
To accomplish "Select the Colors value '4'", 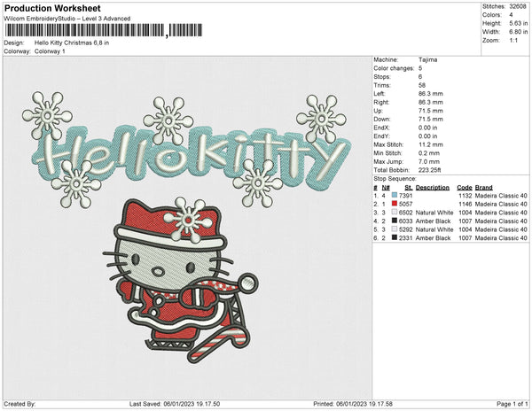I will [511, 15].
